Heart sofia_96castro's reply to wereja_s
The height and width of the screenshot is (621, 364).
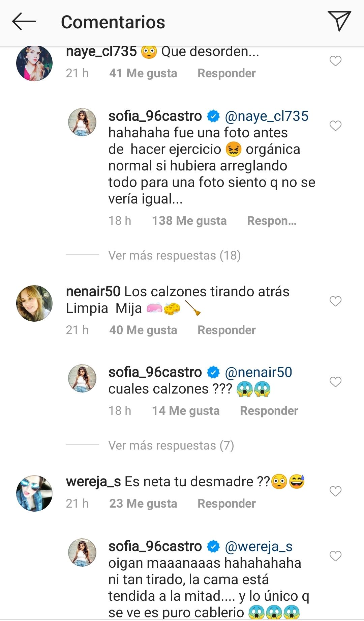(335, 556)
